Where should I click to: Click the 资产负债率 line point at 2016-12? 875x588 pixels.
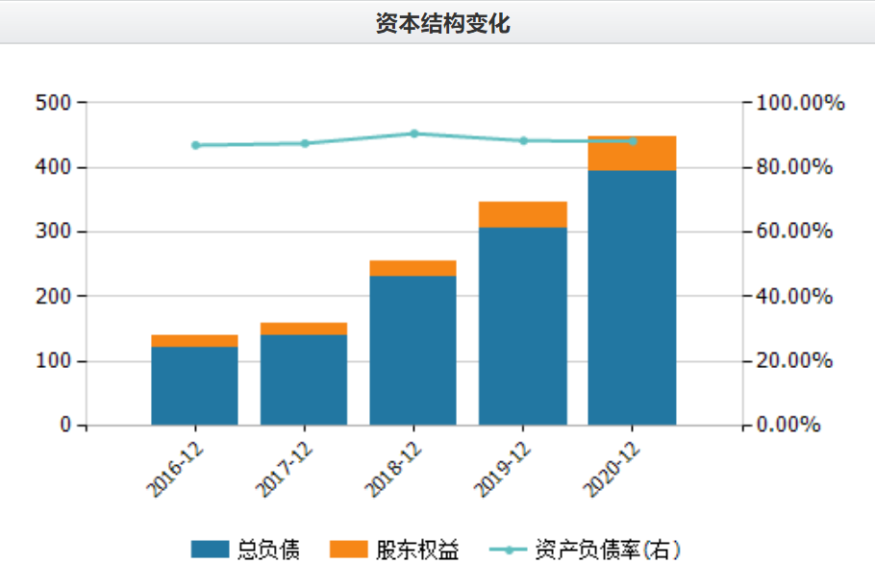[x=195, y=145]
